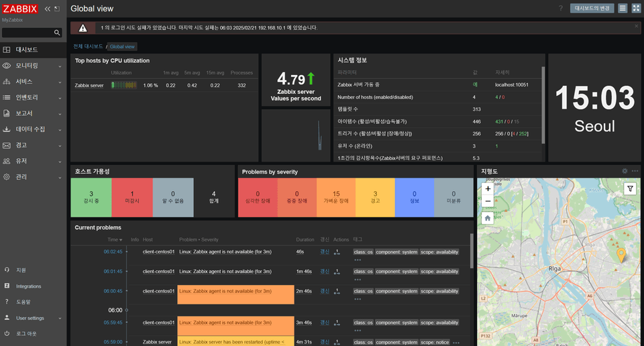Click the CPU utilization bar gauge

[x=124, y=85]
